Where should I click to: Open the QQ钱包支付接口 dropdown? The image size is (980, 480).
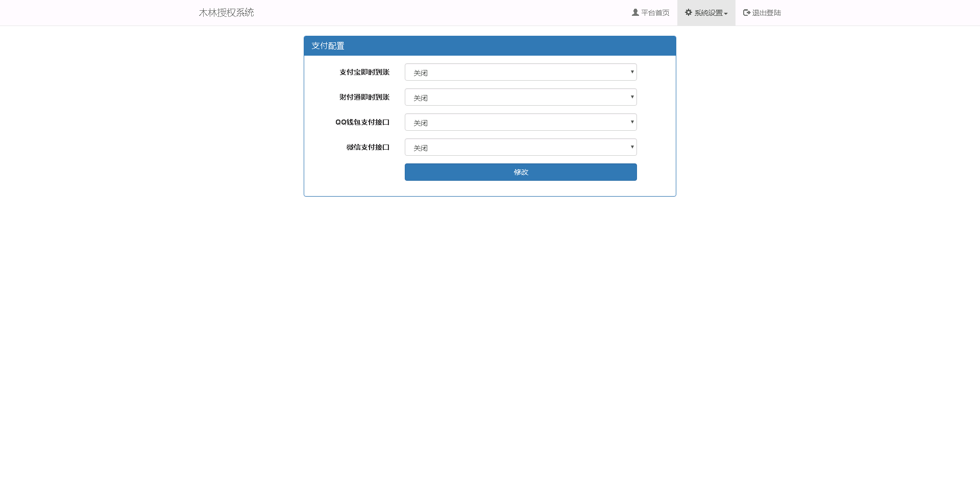521,122
